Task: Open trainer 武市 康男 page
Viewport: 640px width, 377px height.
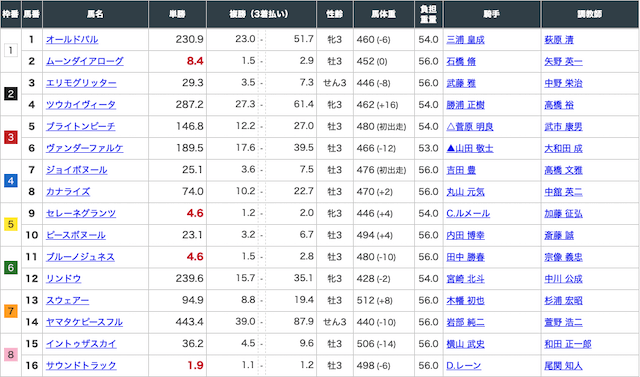Action: click(x=563, y=126)
